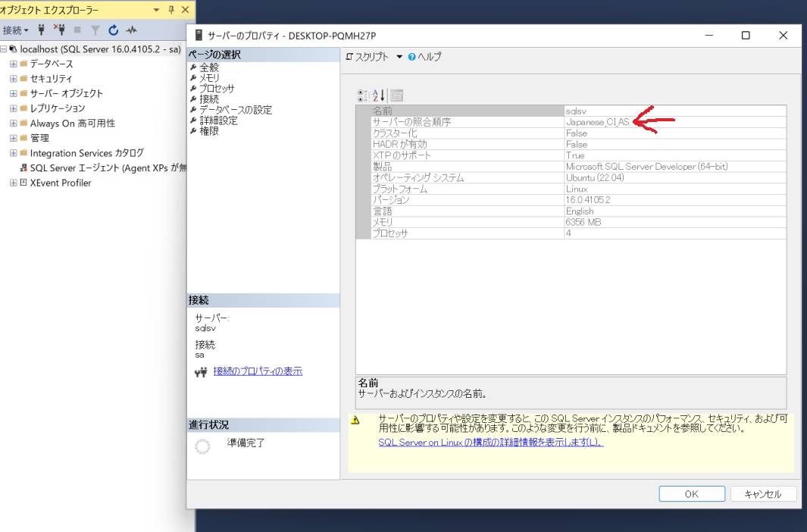This screenshot has width=807, height=532.
Task: Select the SQL Server エージェント node
Action: pyautogui.click(x=108, y=168)
